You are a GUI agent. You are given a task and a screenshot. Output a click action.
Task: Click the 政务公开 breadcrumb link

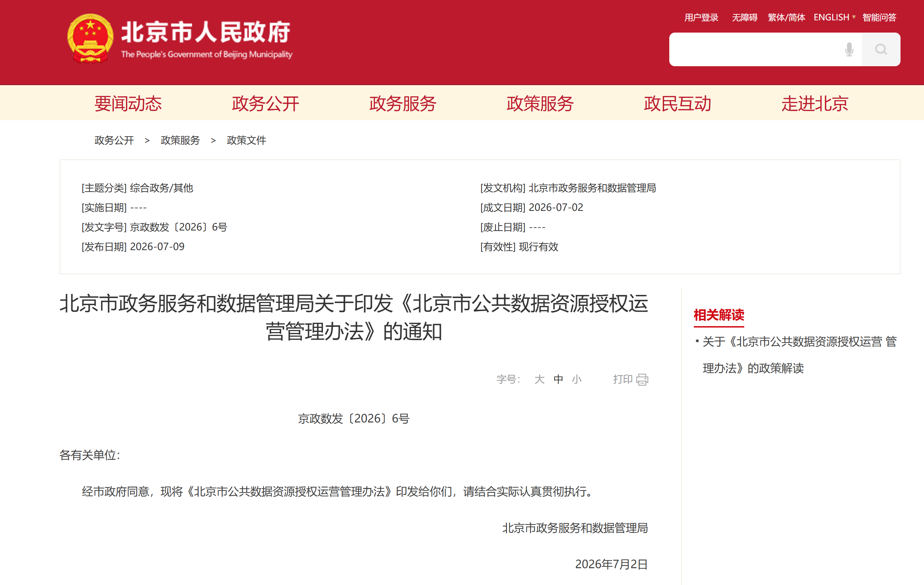tap(114, 140)
